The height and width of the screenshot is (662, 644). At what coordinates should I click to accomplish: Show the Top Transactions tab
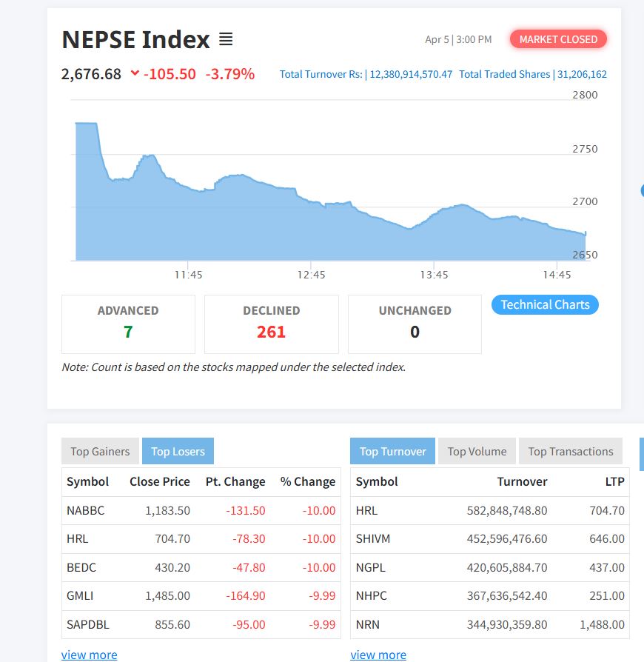coord(570,451)
